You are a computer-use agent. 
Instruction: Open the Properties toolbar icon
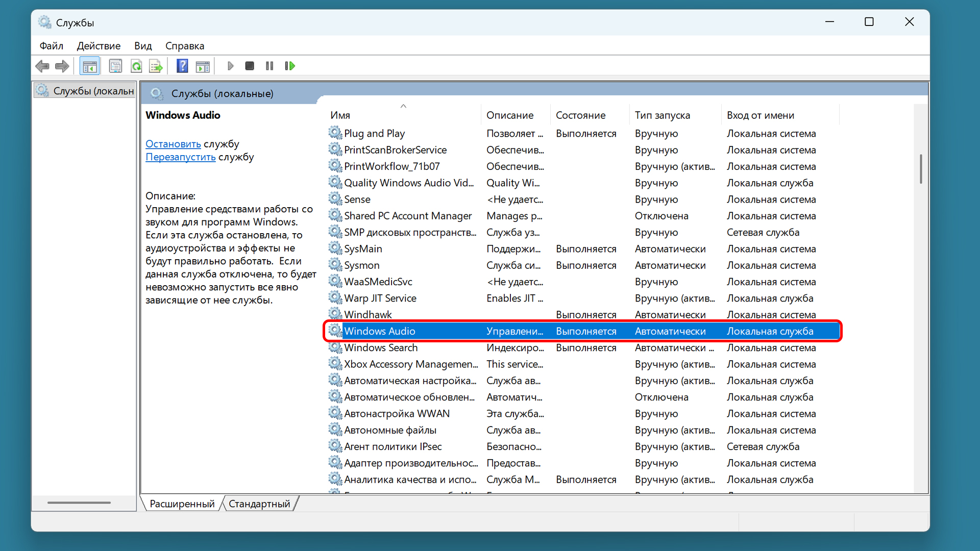click(115, 66)
